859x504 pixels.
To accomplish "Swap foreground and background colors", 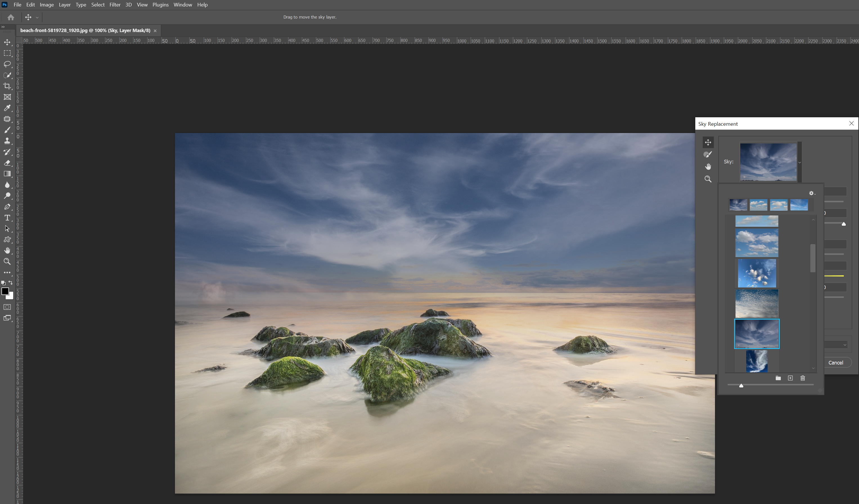I will point(11,282).
